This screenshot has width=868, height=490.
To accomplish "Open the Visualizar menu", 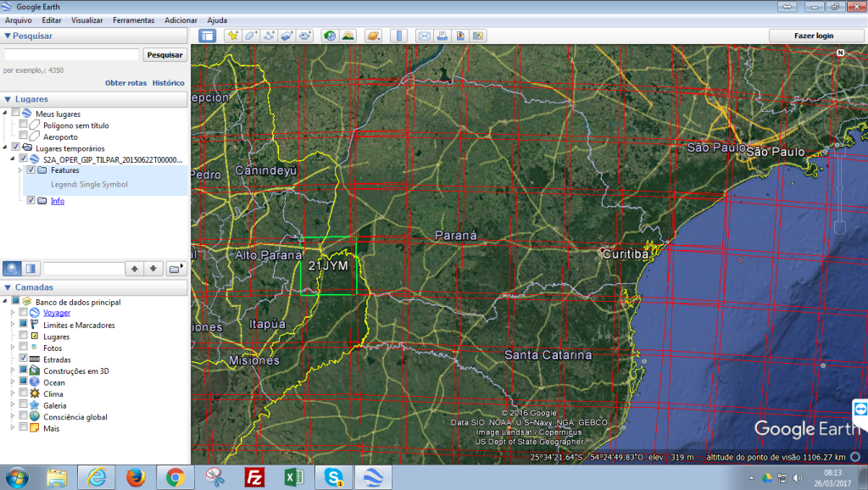I will 87,19.
